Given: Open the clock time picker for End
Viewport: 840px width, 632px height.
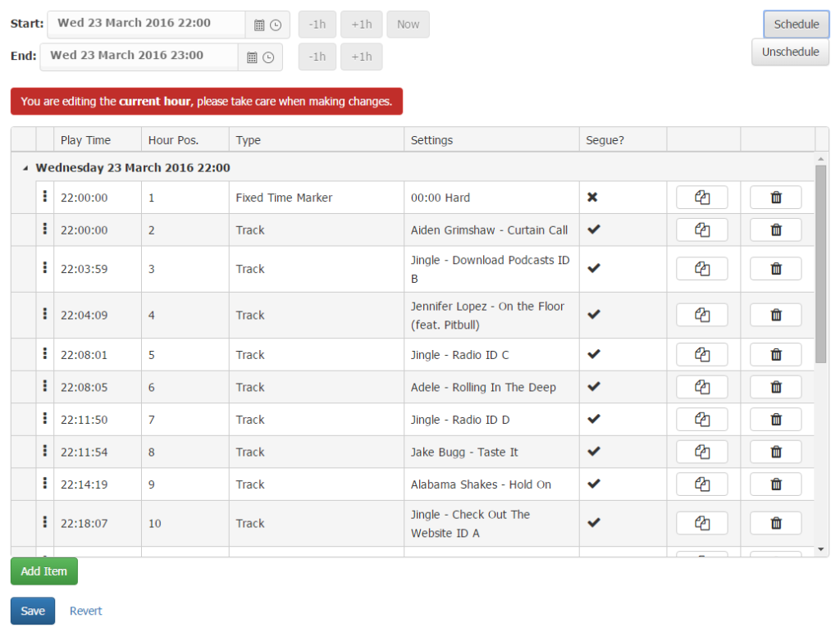Looking at the screenshot, I should pos(268,57).
